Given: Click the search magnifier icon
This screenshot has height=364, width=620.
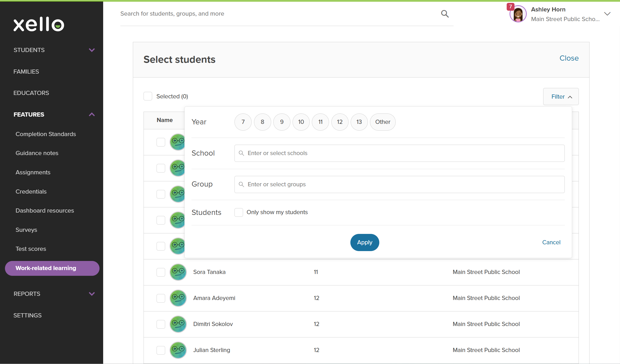Looking at the screenshot, I should (x=445, y=14).
